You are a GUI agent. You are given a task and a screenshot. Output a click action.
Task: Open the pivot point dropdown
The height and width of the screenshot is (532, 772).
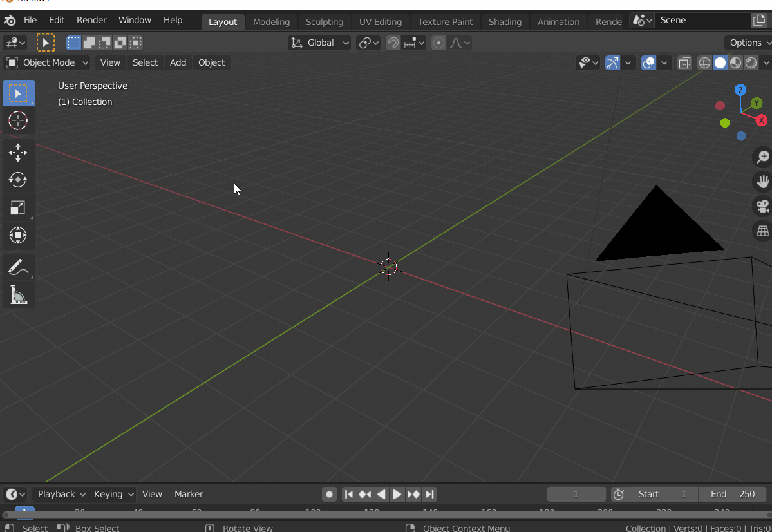click(368, 43)
